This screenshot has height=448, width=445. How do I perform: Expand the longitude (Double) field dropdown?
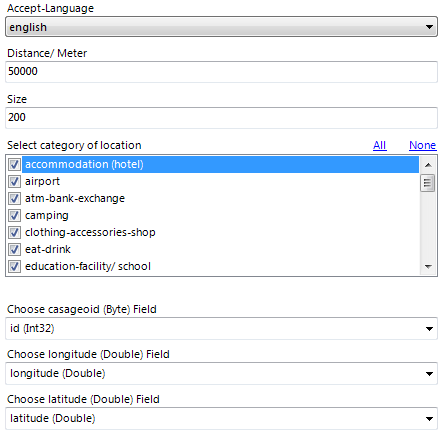pos(221,374)
